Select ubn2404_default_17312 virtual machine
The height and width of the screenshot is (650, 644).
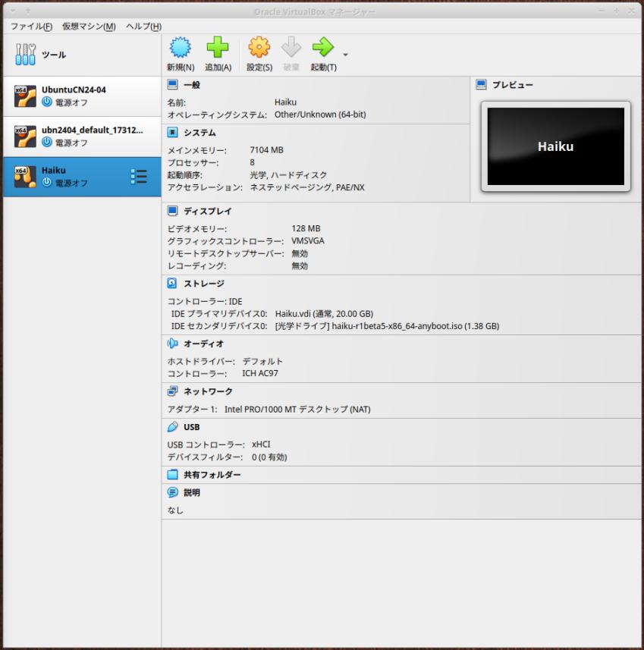tap(82, 137)
